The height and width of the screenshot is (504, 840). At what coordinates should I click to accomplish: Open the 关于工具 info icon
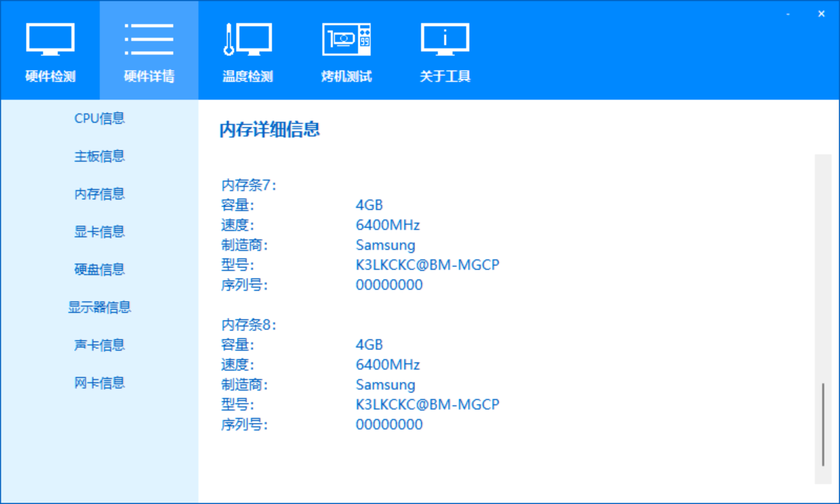click(x=445, y=39)
